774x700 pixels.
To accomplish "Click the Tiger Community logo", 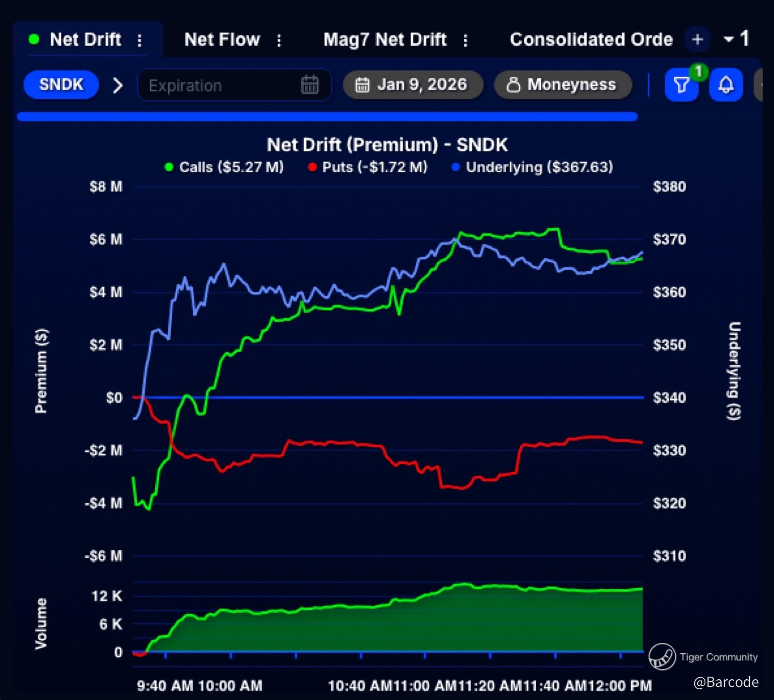I will (x=662, y=656).
